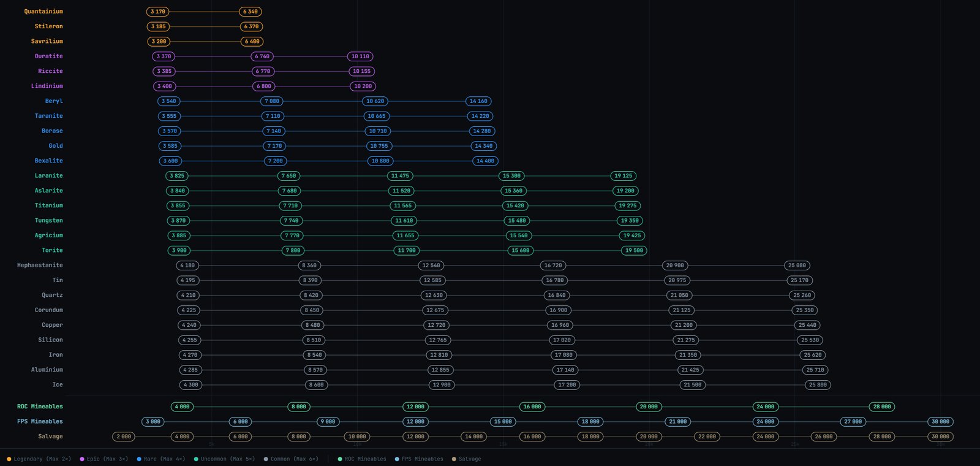Select the 'Rare (Max 4×)' legend label
980x466 pixels.
[x=165, y=459]
